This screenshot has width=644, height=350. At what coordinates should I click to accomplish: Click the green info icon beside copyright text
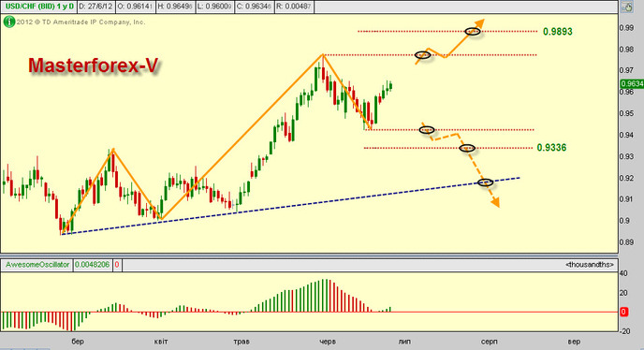(x=9, y=22)
